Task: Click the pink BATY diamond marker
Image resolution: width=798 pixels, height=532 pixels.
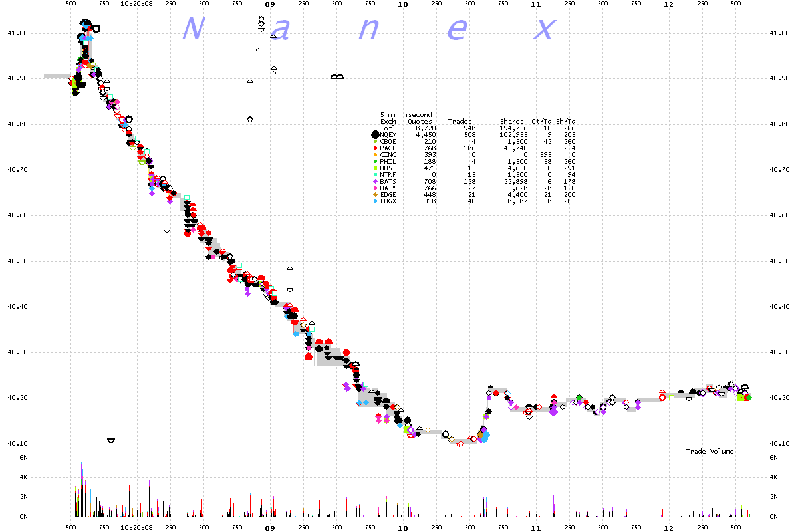Action: 374,188
